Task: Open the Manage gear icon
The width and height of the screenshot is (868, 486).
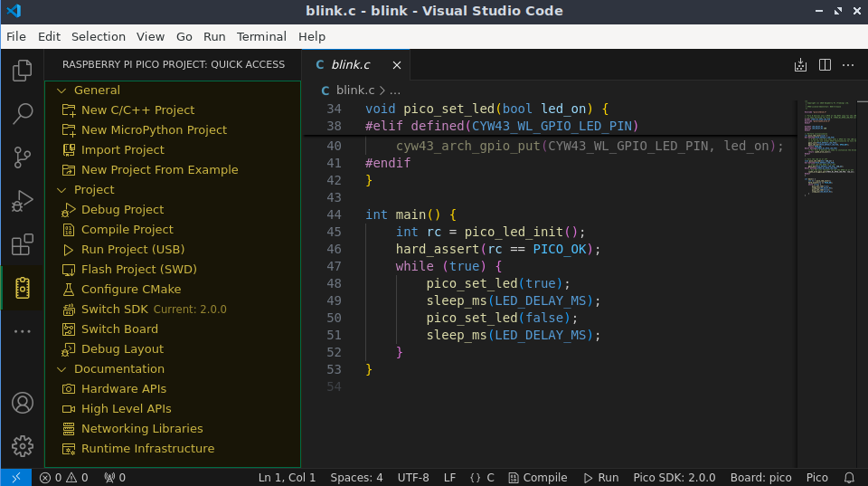Action: point(22,446)
